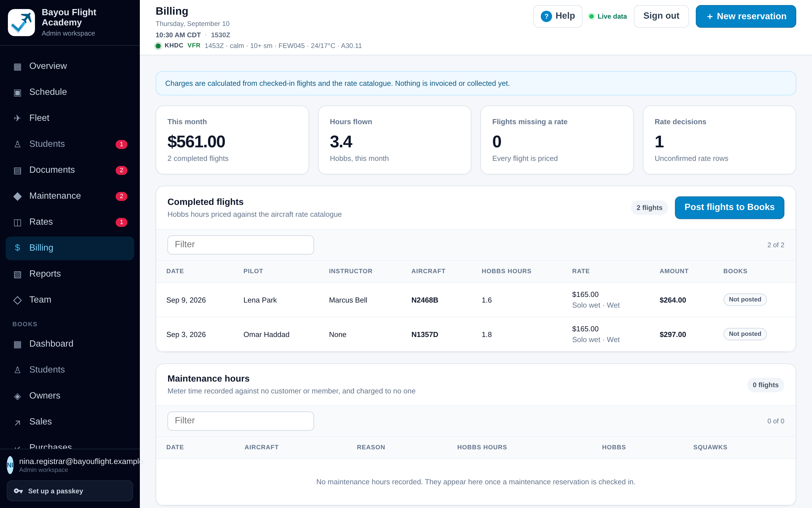The image size is (812, 508).
Task: Click the Squawks column header
Action: pyautogui.click(x=710, y=447)
